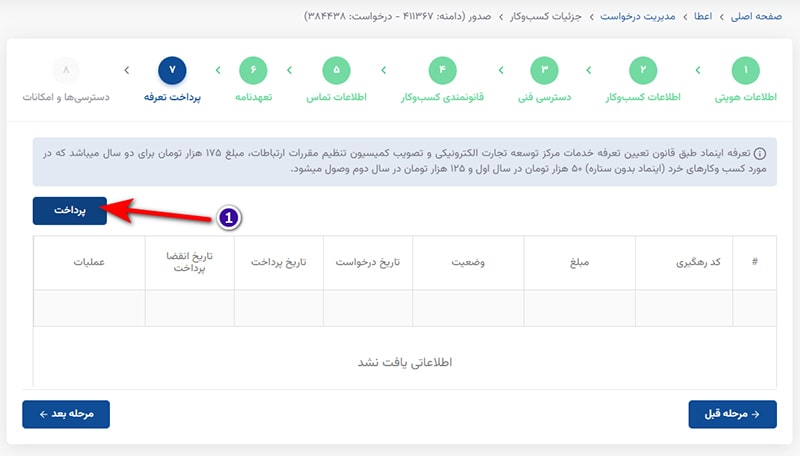
Task: Click the اطلاعاتی یافت نشد empty message
Action: pos(405,362)
